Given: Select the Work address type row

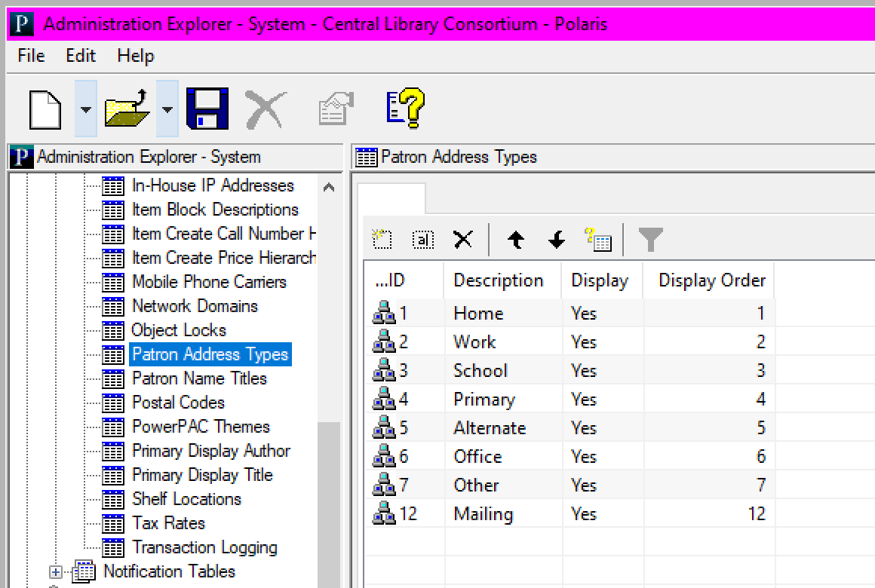Looking at the screenshot, I should 570,341.
